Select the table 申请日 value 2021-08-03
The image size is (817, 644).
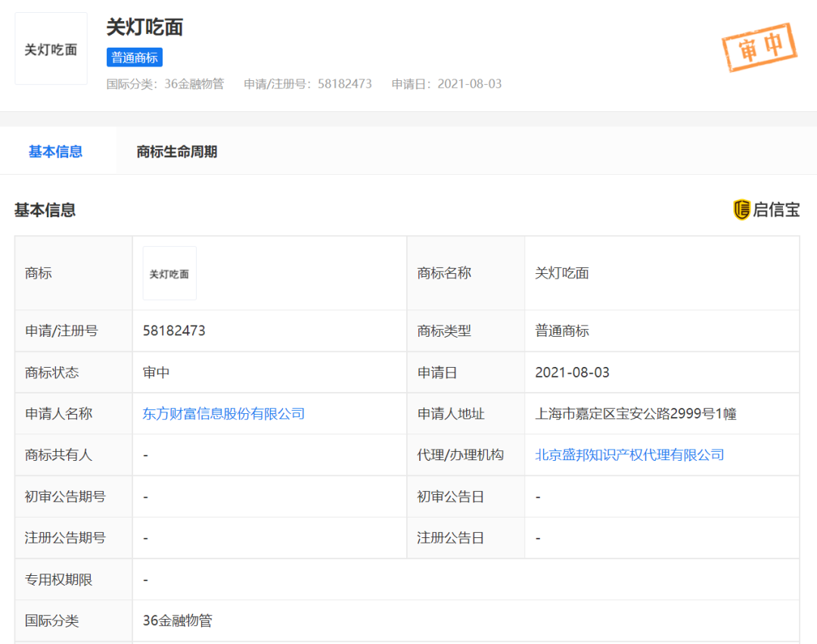pos(572,372)
